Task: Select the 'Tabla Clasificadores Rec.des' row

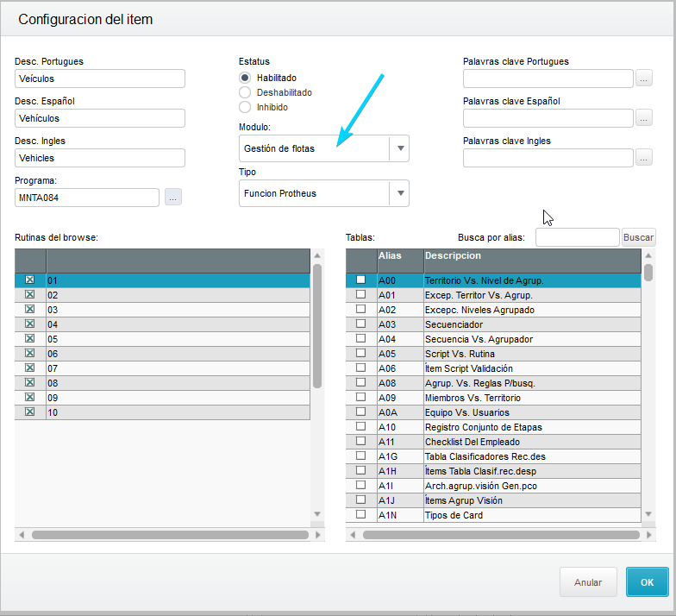Action: tap(493, 456)
